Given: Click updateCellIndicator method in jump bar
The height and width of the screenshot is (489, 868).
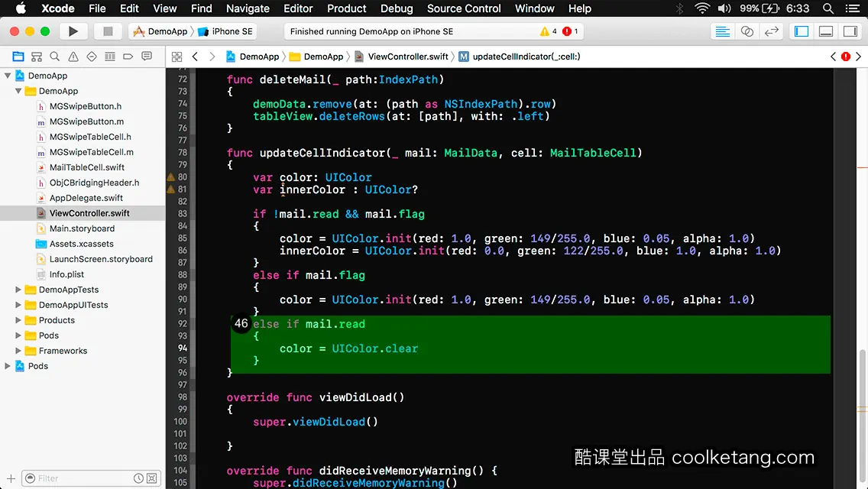Looking at the screenshot, I should [520, 57].
